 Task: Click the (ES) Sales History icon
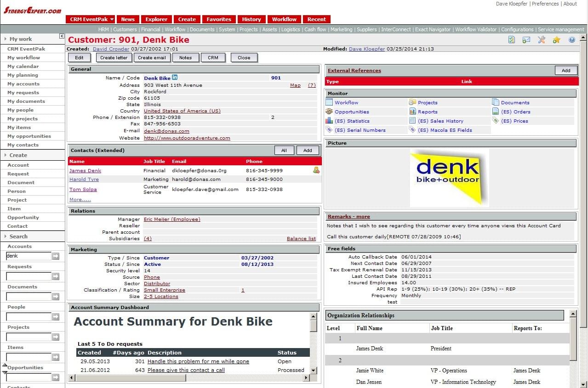coord(412,121)
